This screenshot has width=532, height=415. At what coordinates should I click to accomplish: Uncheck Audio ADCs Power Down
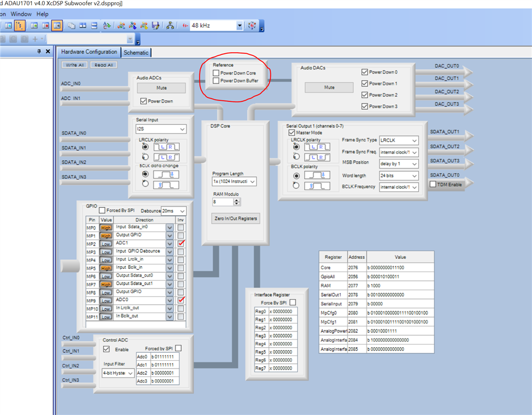(x=143, y=101)
